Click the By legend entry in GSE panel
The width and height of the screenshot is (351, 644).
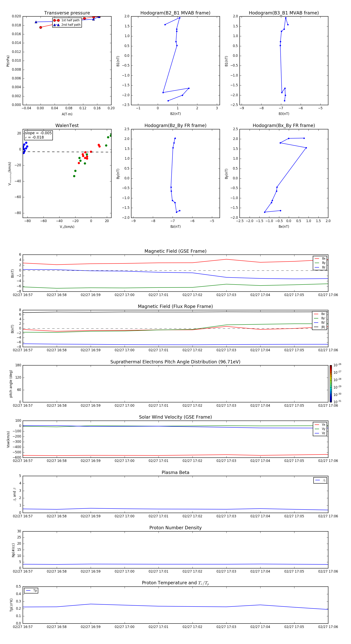click(320, 263)
